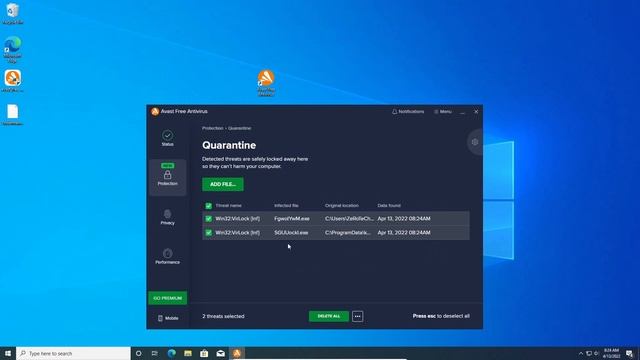Open the Privacy section with fingerprint icon
Image resolution: width=640 pixels, height=360 pixels.
coord(167,217)
